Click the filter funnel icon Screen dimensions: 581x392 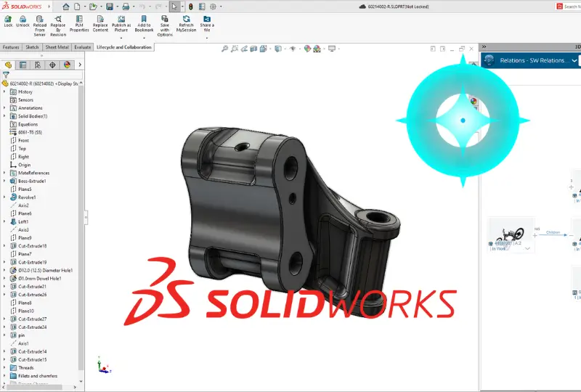tap(6, 75)
